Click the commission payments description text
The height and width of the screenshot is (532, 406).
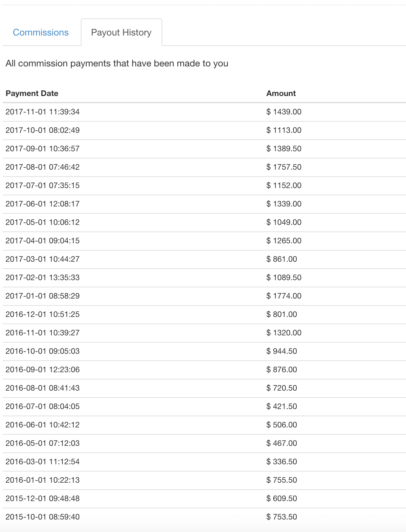[x=117, y=63]
